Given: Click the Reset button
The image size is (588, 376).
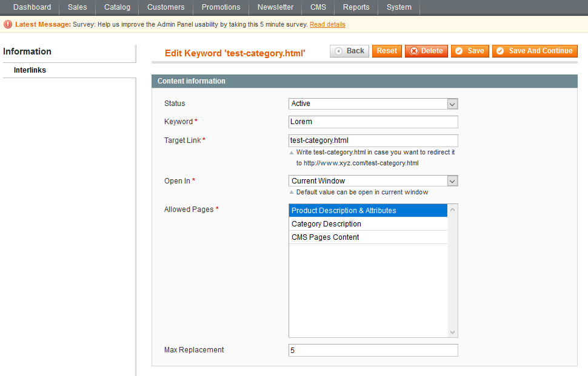Looking at the screenshot, I should coord(387,51).
